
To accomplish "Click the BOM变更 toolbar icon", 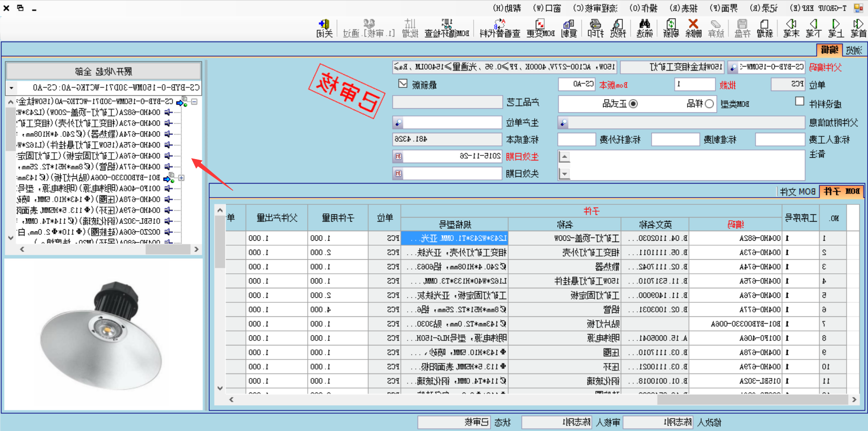I will (x=540, y=28).
